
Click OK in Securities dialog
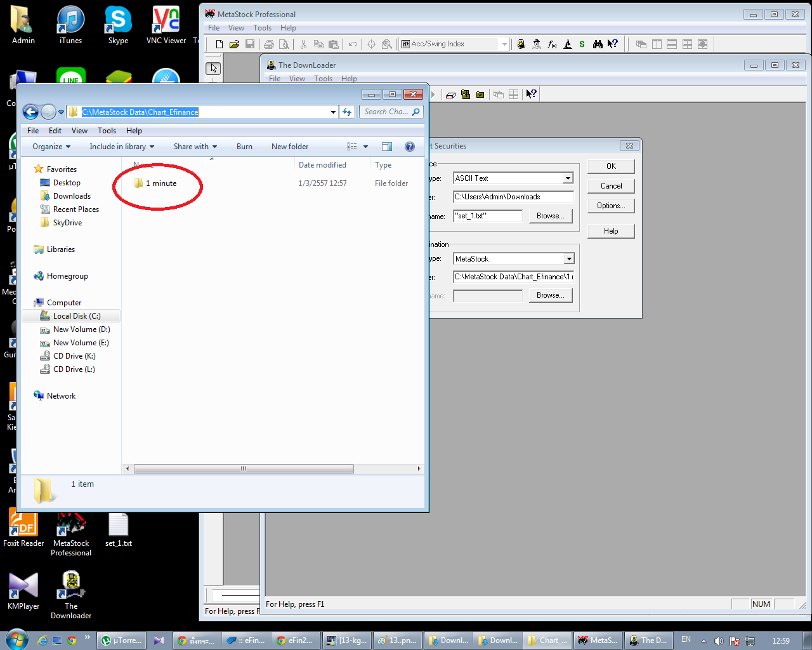(x=611, y=166)
